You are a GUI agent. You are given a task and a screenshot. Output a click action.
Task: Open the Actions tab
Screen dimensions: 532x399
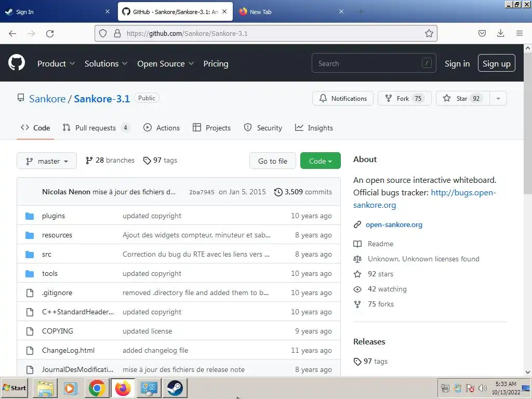click(x=162, y=128)
